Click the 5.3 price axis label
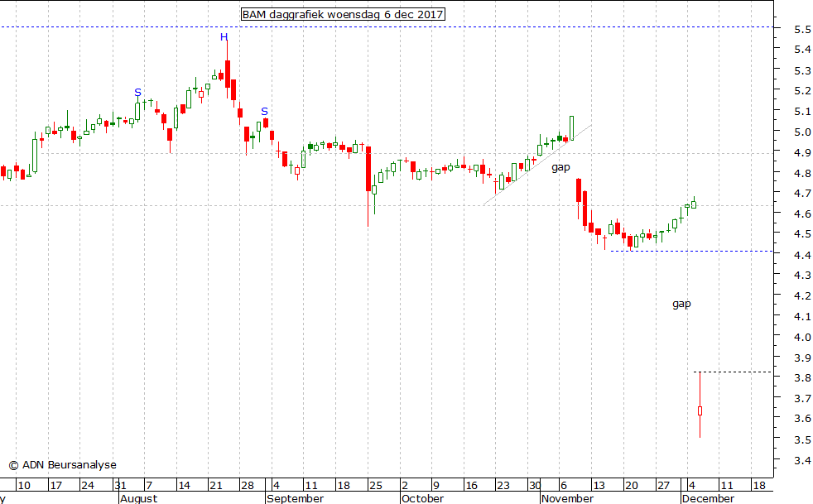Screen dimensions: 813x504 [x=802, y=70]
